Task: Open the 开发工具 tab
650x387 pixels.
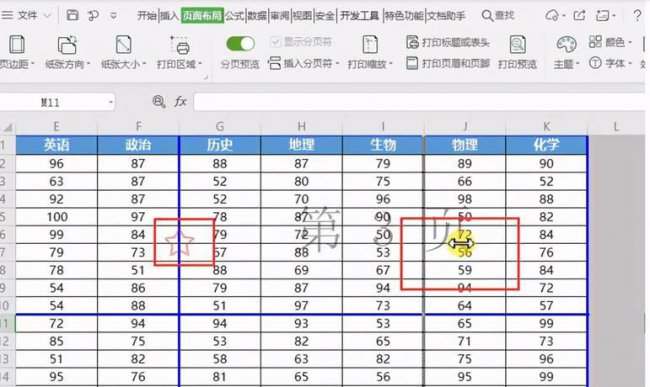Action: pyautogui.click(x=359, y=16)
